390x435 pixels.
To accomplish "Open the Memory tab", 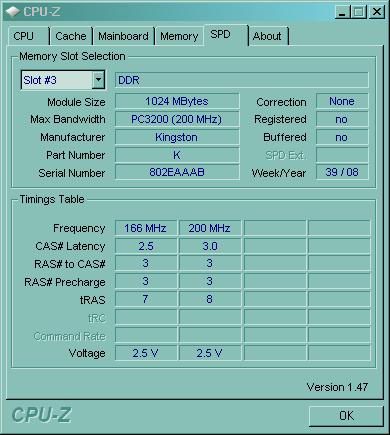I will 179,36.
